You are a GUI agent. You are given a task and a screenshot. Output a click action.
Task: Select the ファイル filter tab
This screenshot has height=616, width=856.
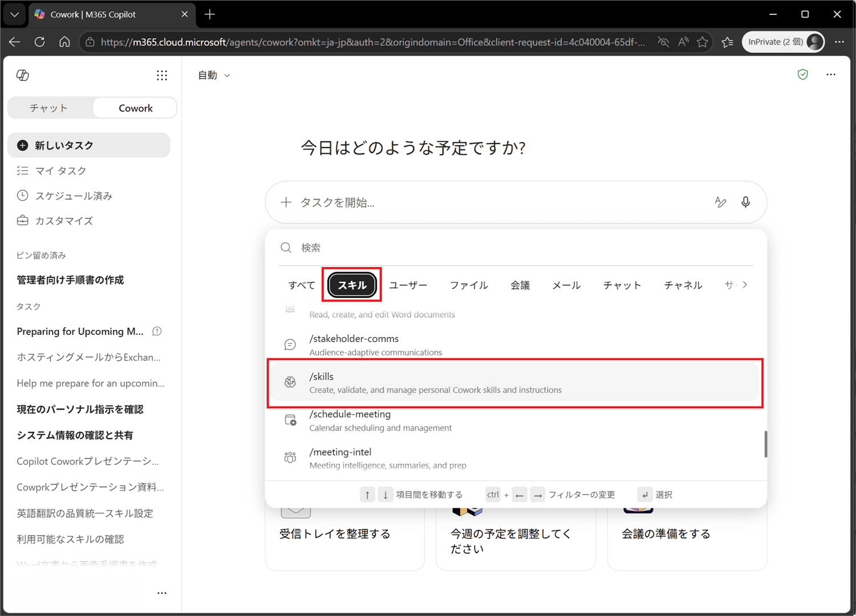(x=469, y=285)
